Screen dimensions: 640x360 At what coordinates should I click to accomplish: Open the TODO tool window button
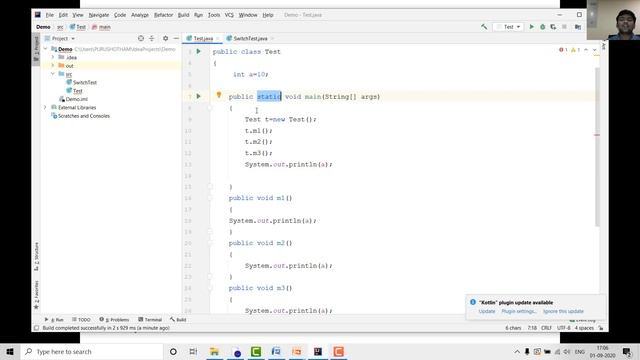click(81, 320)
